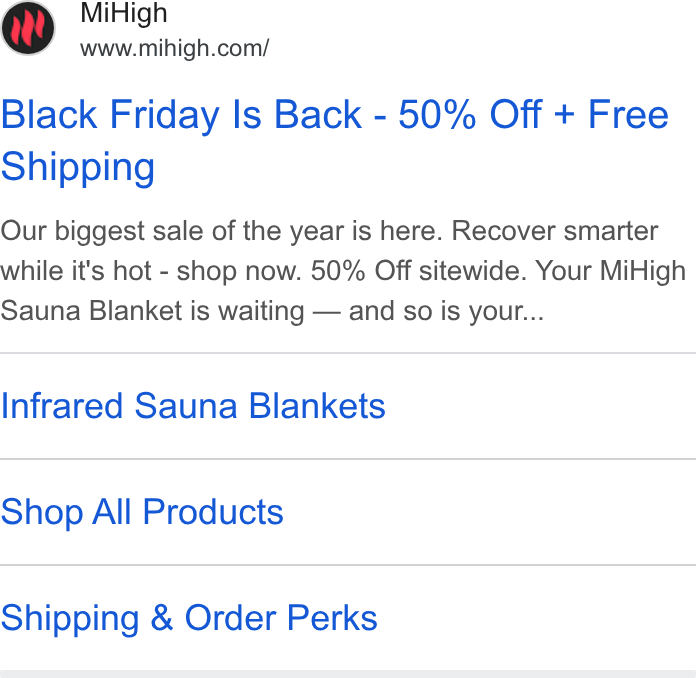Click the MiHigh site name text

point(124,13)
